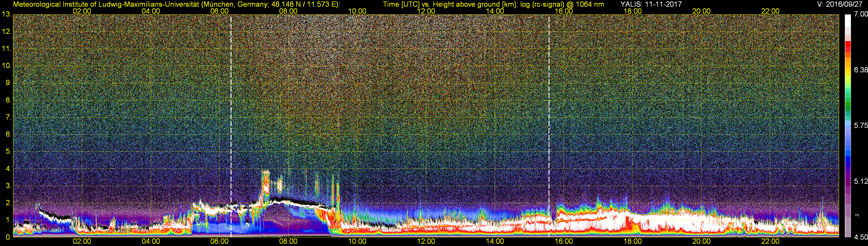The width and height of the screenshot is (868, 246).
Task: Click the 4.50 value on the color scale
Action: [860, 237]
